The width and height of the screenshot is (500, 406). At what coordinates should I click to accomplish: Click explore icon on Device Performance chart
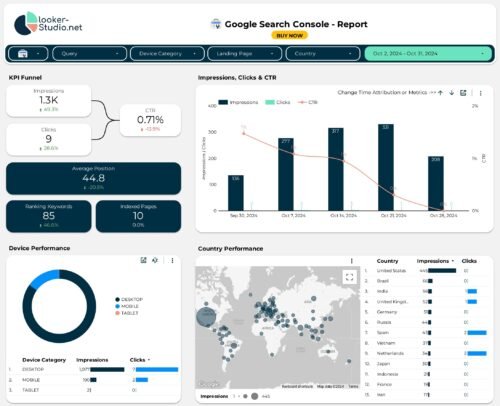pyautogui.click(x=144, y=260)
